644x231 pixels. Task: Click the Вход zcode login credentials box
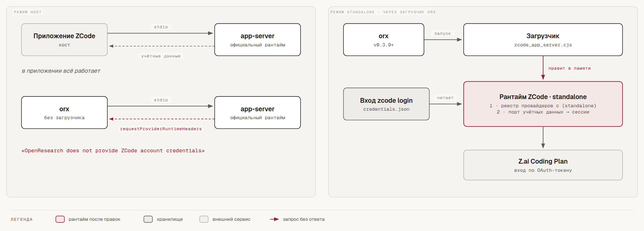point(386,104)
